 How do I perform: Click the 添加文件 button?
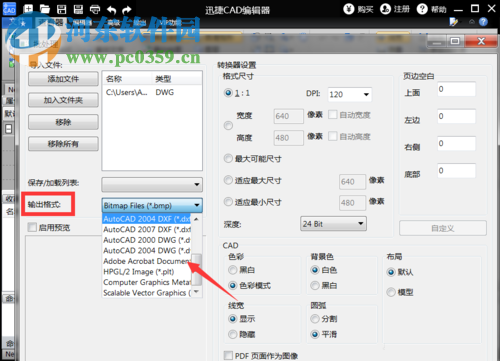63,79
